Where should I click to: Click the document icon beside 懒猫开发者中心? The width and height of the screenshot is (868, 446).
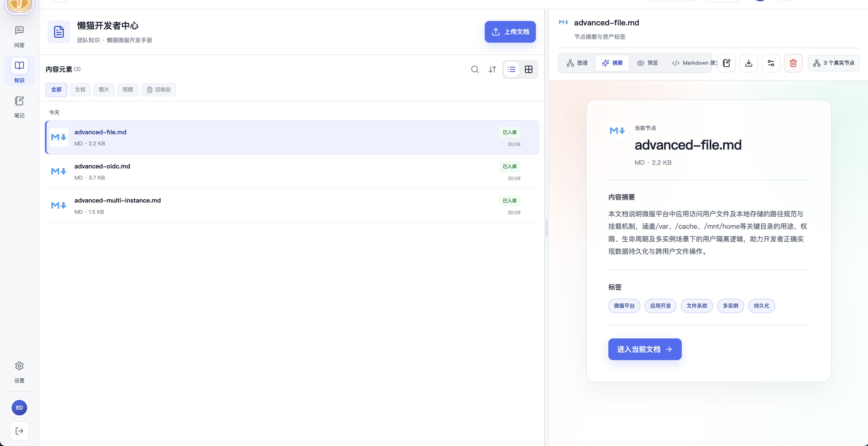pyautogui.click(x=59, y=32)
